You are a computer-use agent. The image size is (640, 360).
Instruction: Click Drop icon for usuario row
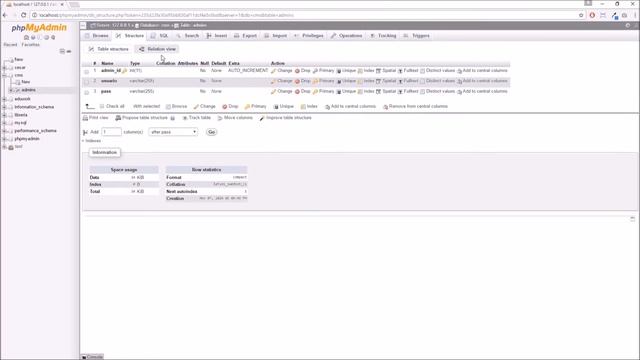(x=298, y=81)
